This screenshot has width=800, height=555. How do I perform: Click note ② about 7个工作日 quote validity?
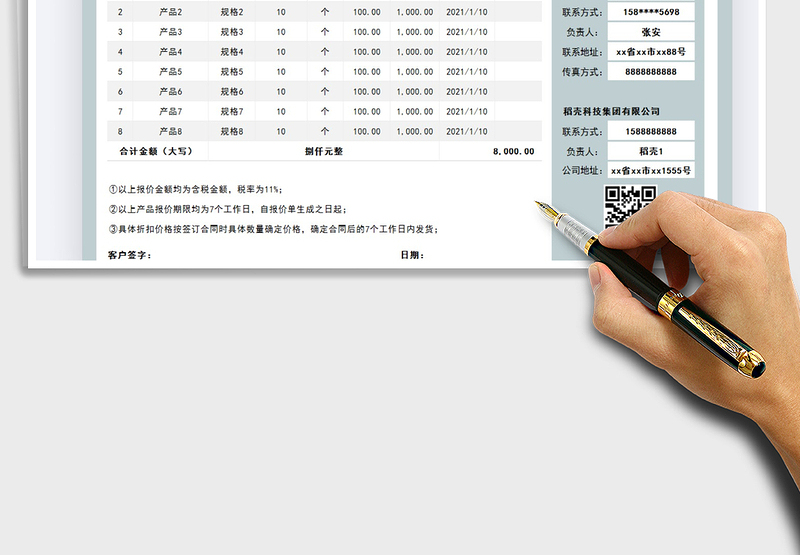coord(228,209)
